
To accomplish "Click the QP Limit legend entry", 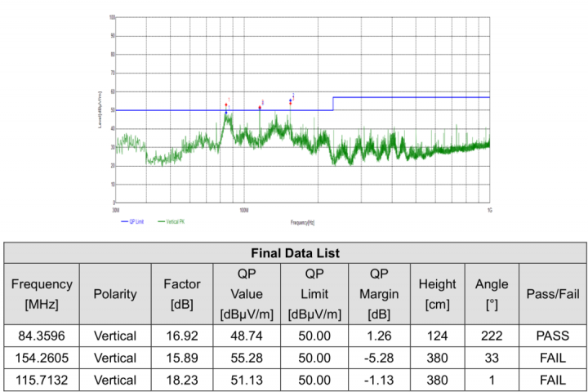I will [x=136, y=221].
